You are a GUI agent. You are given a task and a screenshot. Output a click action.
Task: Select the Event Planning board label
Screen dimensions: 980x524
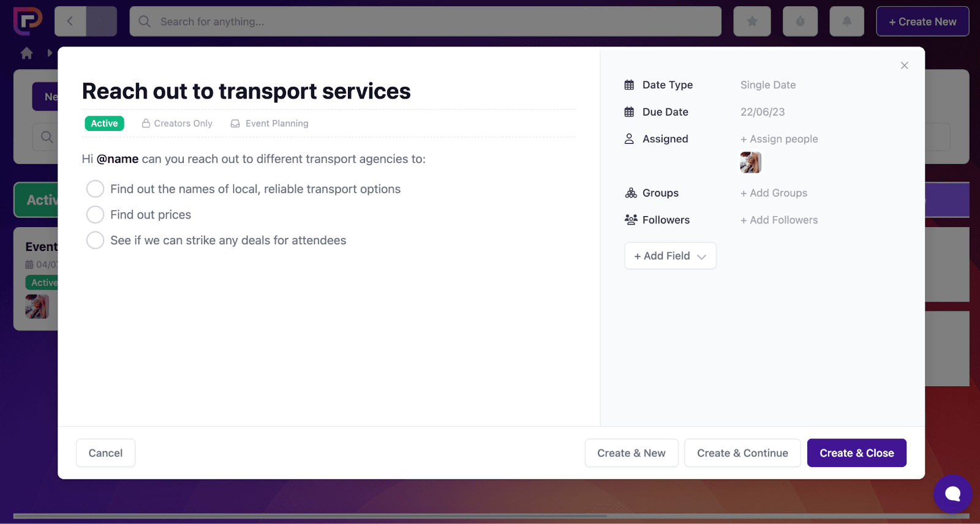coord(270,124)
